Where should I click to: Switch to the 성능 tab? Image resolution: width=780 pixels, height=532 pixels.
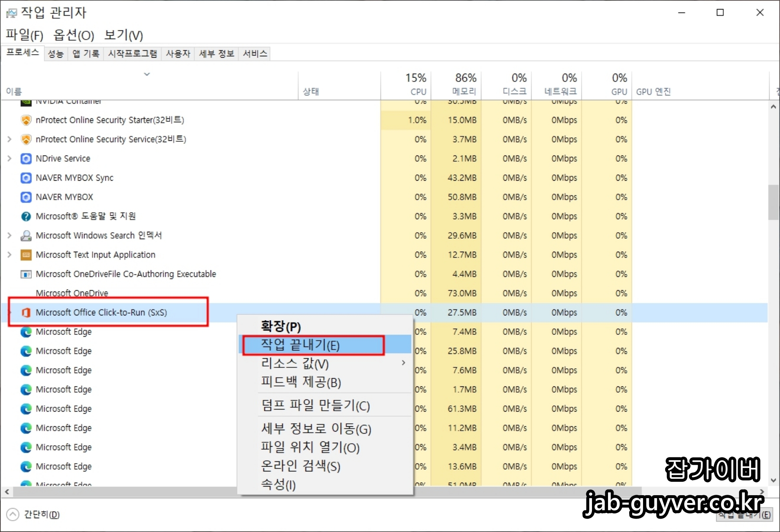click(x=55, y=53)
